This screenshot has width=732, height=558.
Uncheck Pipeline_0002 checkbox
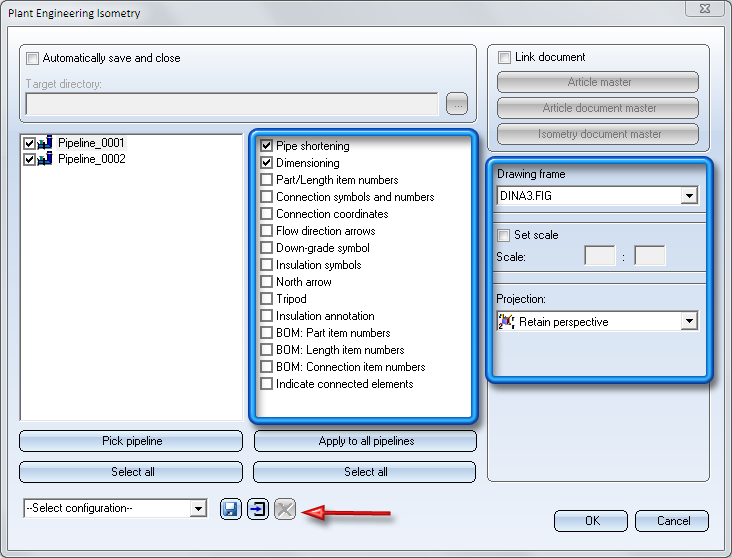[29, 160]
